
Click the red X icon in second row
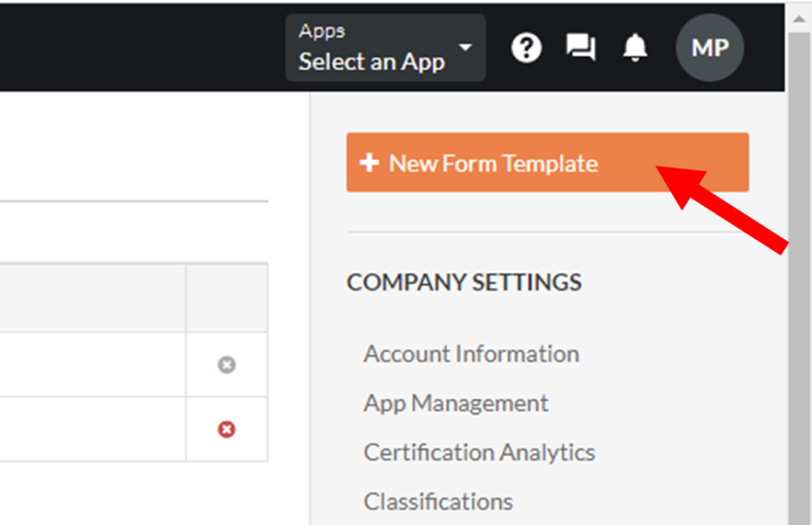tap(227, 429)
